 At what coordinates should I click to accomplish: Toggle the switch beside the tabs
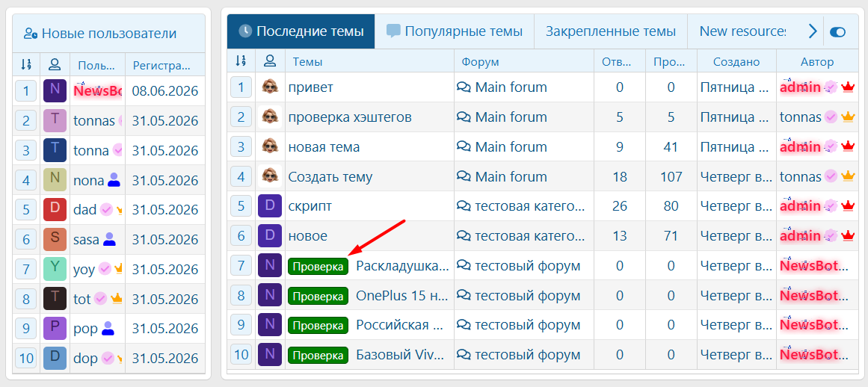[837, 32]
